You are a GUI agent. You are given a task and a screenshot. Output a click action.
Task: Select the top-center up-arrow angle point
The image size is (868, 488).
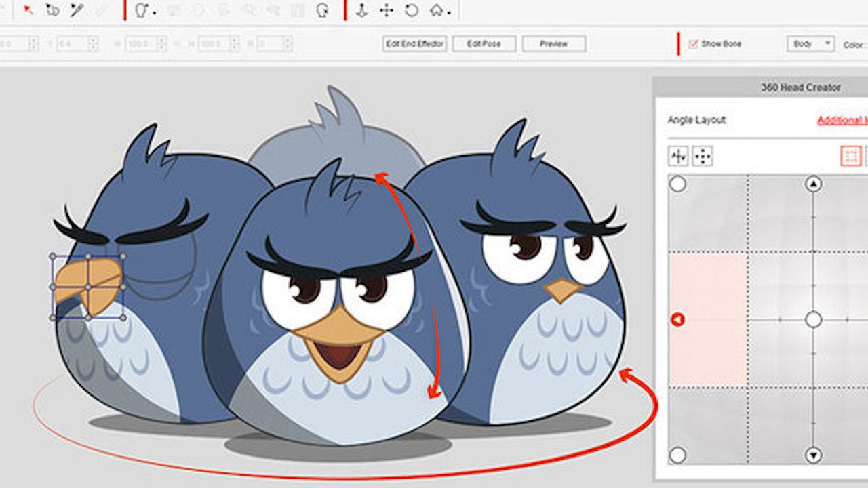tap(813, 184)
